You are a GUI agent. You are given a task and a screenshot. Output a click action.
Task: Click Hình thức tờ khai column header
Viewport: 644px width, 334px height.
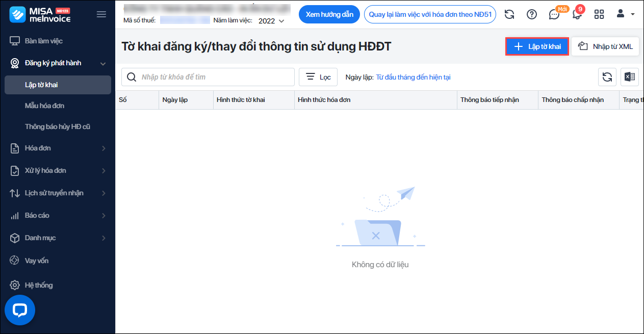254,100
